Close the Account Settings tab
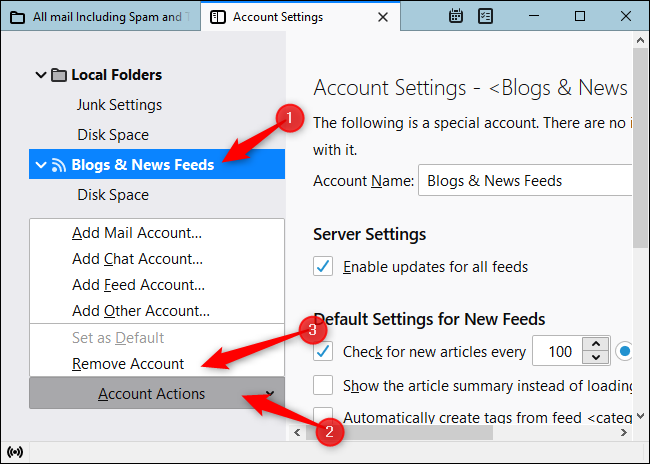The height and width of the screenshot is (464, 650). click(383, 17)
